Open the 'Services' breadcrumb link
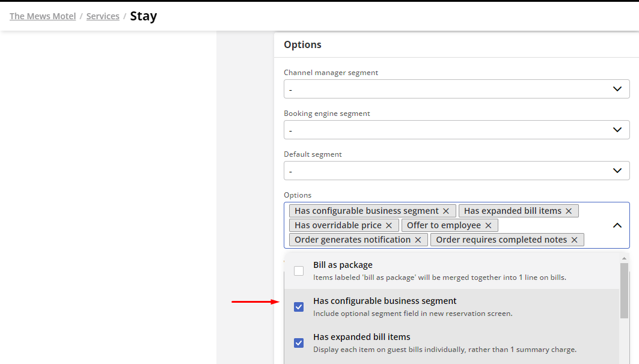The image size is (639, 364). (102, 16)
